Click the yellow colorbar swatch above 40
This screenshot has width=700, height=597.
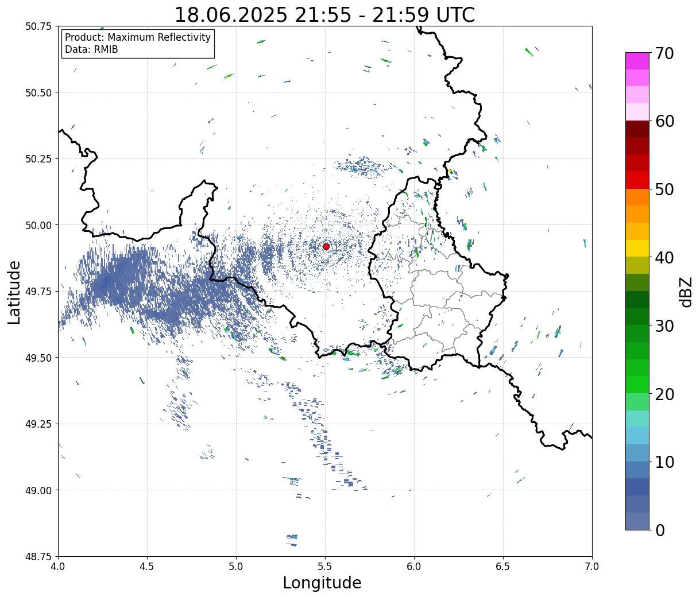(x=637, y=248)
